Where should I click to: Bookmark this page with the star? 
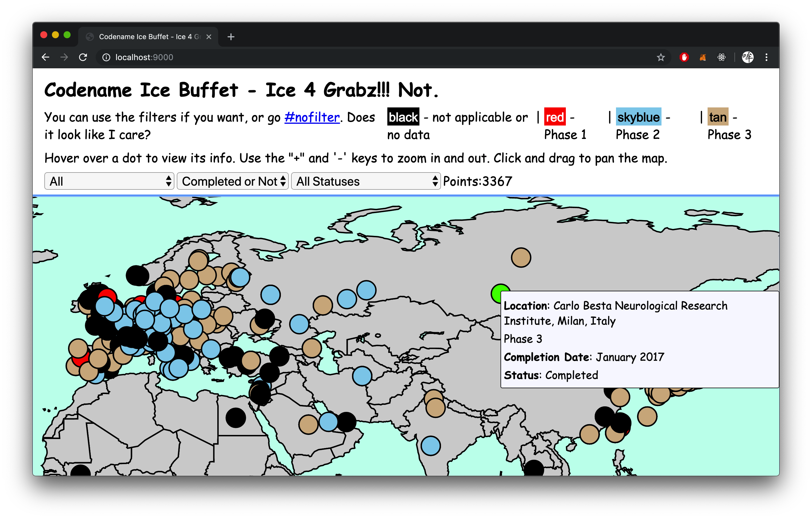[661, 58]
